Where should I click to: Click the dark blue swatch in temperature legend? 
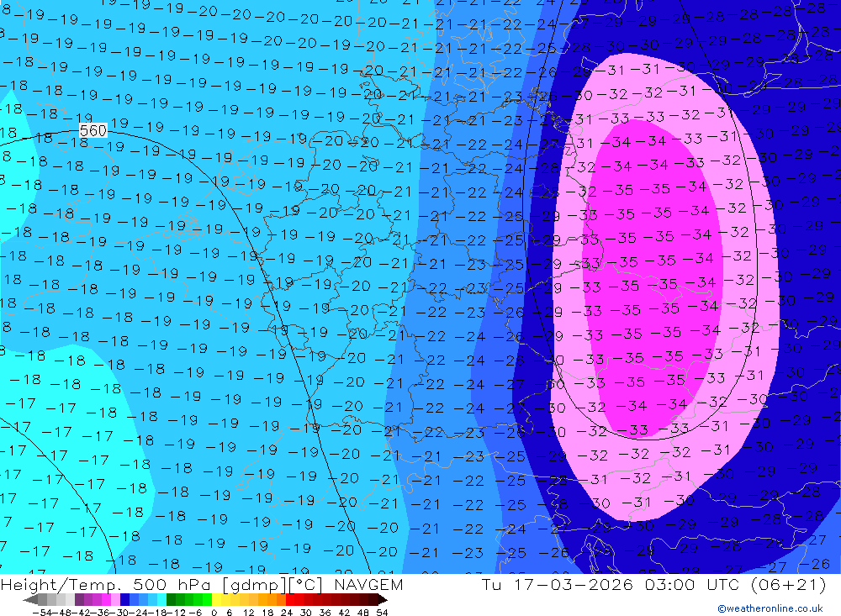(124, 600)
